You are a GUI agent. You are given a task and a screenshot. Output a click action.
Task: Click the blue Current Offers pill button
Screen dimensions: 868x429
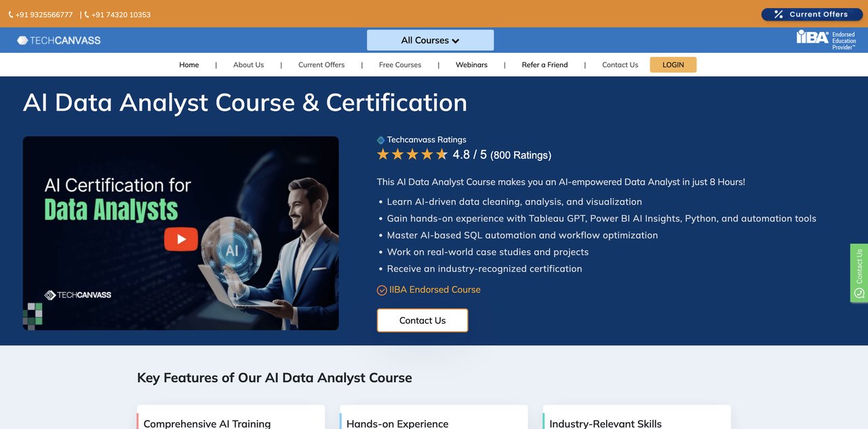point(811,14)
